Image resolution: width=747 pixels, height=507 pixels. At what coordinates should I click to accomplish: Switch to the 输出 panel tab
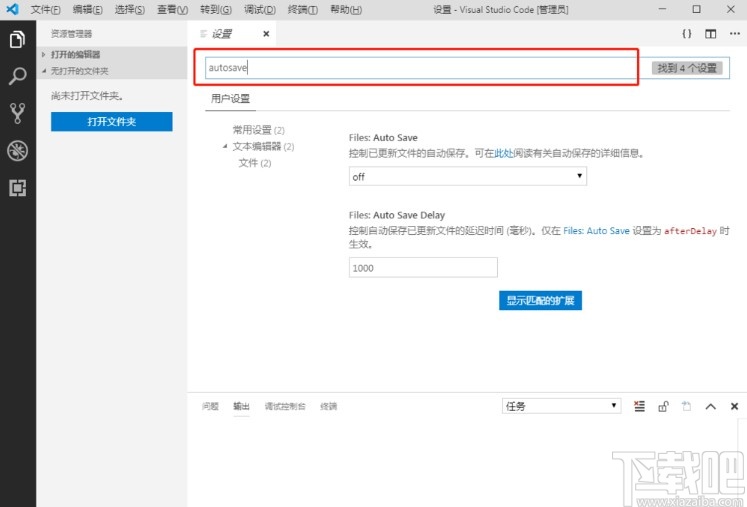pyautogui.click(x=241, y=406)
